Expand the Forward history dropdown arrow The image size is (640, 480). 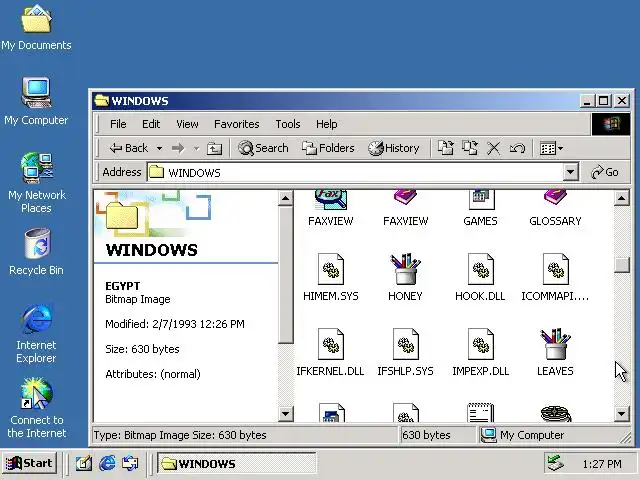pyautogui.click(x=196, y=148)
